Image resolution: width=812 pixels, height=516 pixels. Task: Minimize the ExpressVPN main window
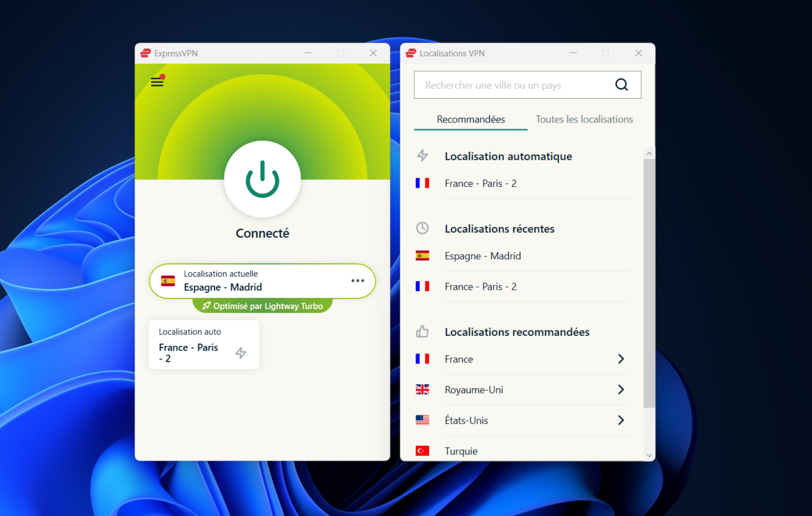308,53
